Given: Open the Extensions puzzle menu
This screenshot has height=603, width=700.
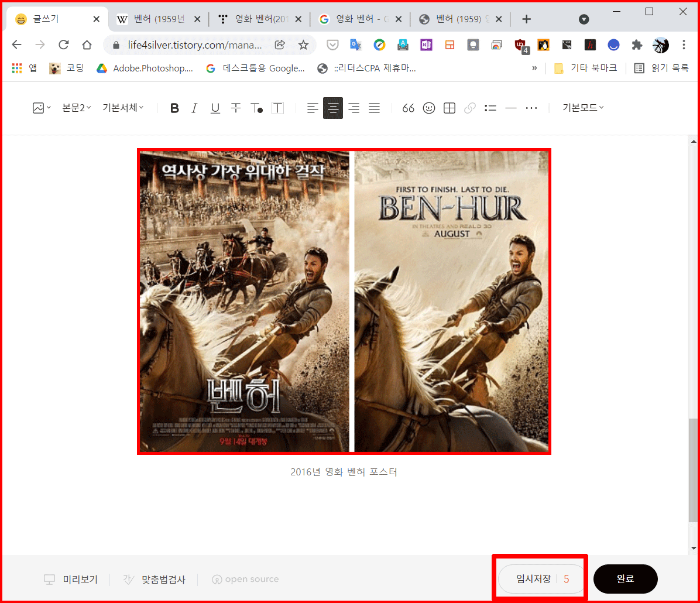Looking at the screenshot, I should tap(637, 44).
